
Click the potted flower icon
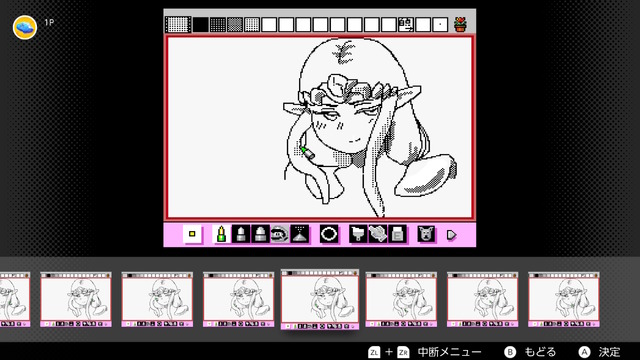(x=460, y=24)
